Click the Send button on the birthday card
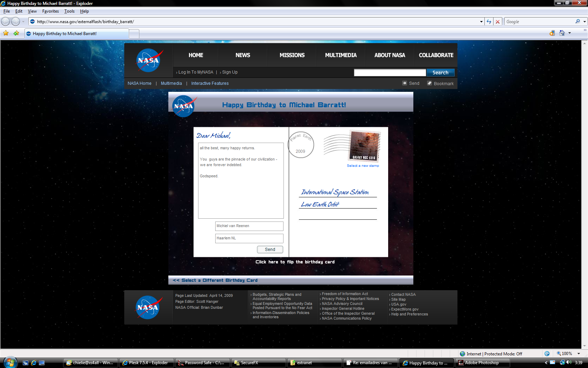588x368 pixels. click(270, 250)
